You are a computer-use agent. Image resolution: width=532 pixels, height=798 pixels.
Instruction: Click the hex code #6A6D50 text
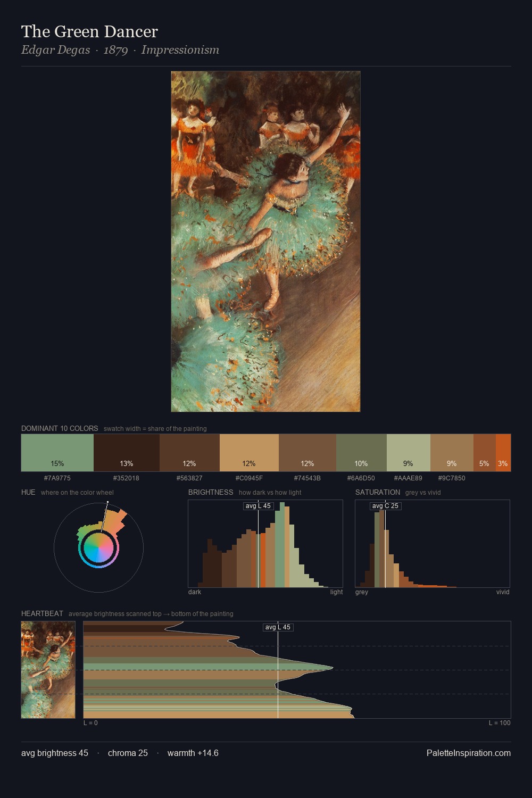pyautogui.click(x=361, y=478)
